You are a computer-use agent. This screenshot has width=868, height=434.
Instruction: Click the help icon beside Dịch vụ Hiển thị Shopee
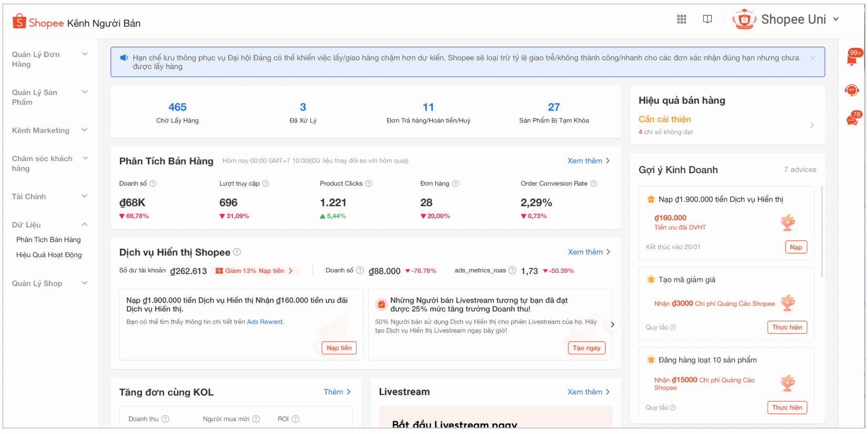point(237,252)
